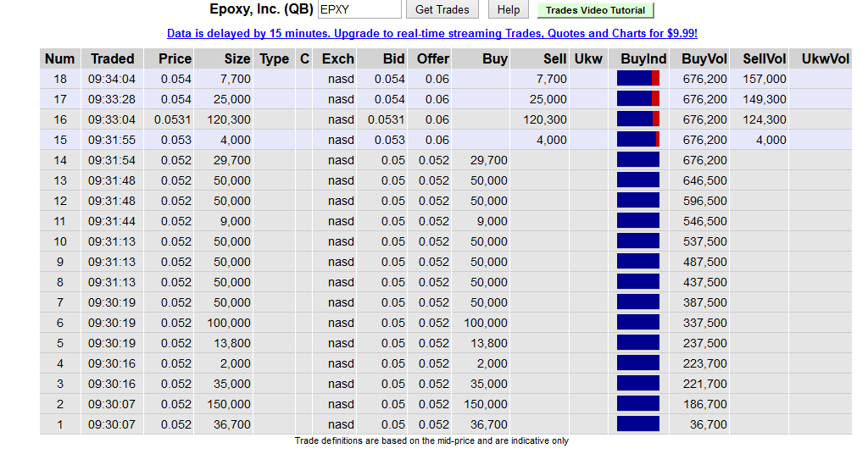Click the buy indicator bar for trade 18
This screenshot has height=454, width=868.
pyautogui.click(x=638, y=79)
